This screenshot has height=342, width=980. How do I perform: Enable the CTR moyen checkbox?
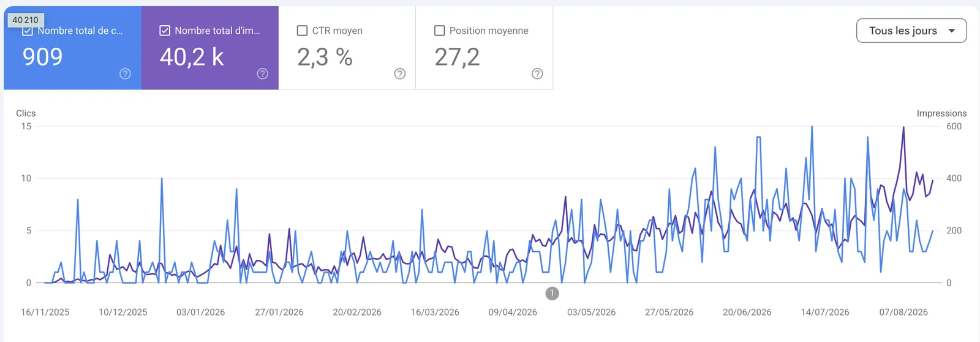click(x=302, y=31)
